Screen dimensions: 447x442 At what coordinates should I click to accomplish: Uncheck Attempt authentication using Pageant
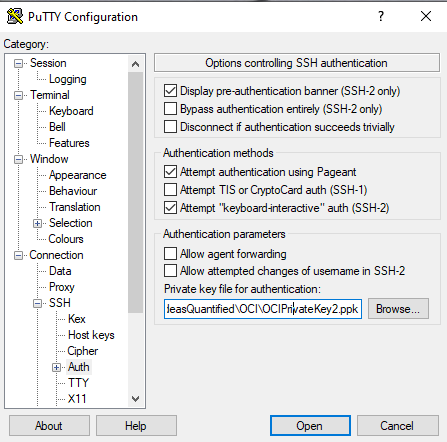coord(170,172)
